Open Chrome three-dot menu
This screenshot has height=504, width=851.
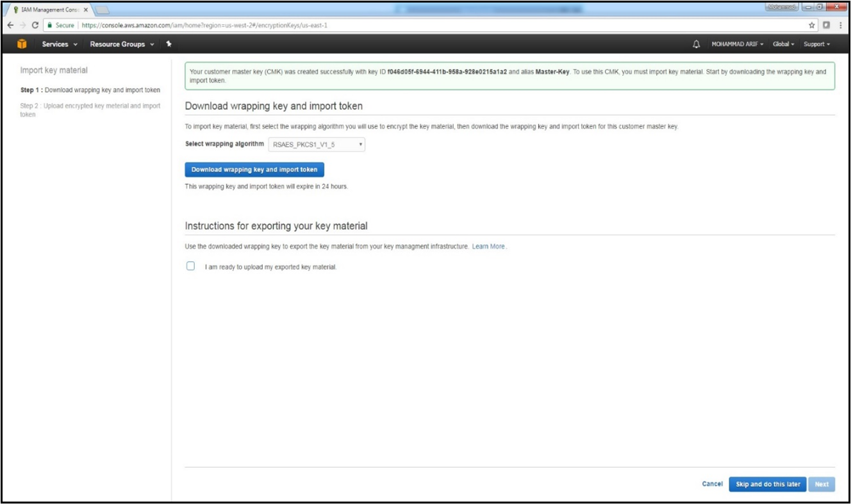[841, 25]
